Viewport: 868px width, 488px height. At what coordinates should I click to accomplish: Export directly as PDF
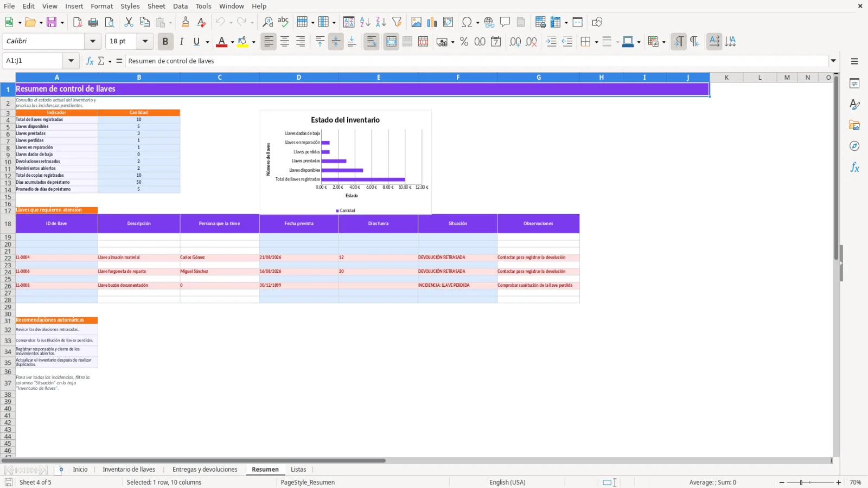pyautogui.click(x=78, y=22)
